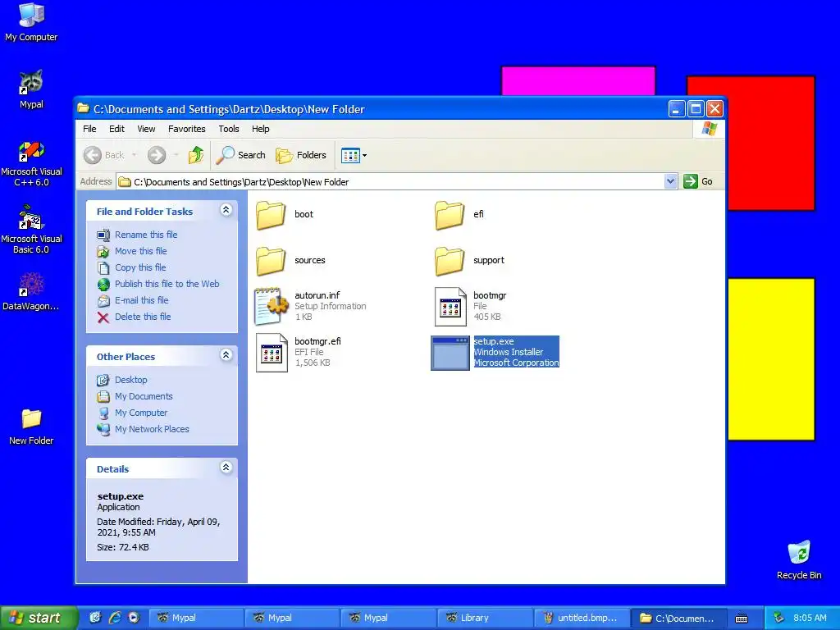Select the bootmgr.efi file icon
The height and width of the screenshot is (630, 840).
pyautogui.click(x=271, y=353)
